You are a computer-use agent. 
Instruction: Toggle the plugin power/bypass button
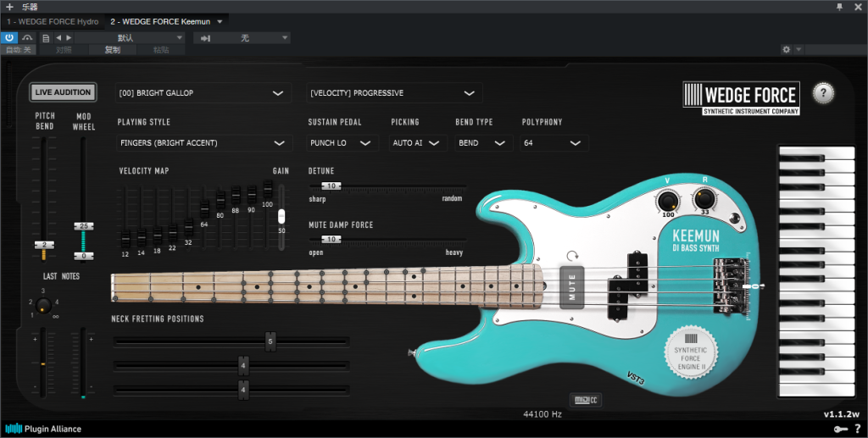click(9, 38)
